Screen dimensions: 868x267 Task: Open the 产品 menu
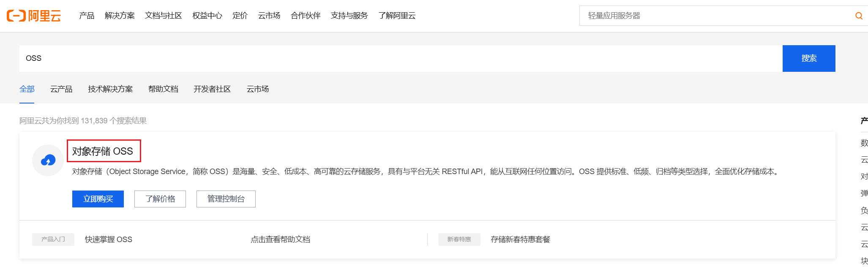tap(87, 16)
